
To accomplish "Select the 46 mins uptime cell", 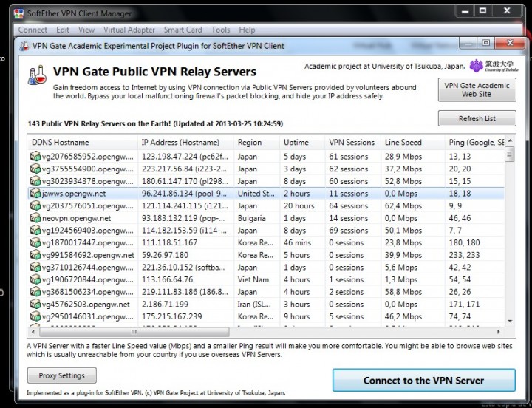I will [x=297, y=242].
